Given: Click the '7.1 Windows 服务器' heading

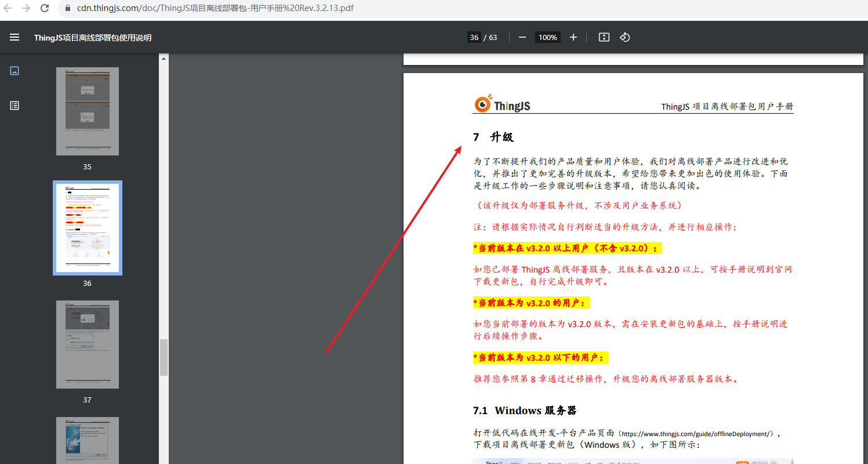Looking at the screenshot, I should [525, 411].
